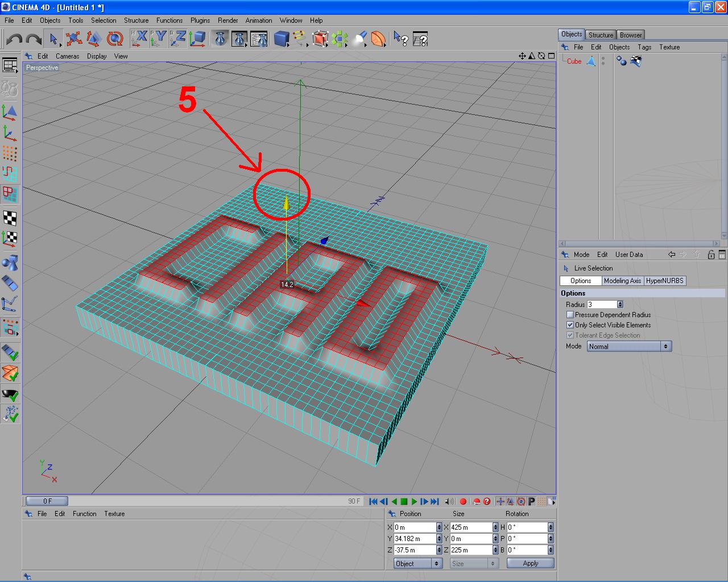Click the Size X input field

(x=470, y=527)
